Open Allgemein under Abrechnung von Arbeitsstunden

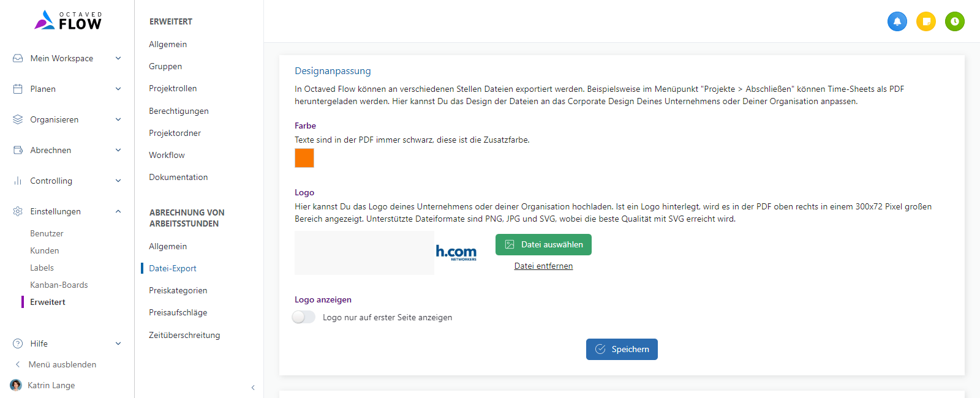168,246
